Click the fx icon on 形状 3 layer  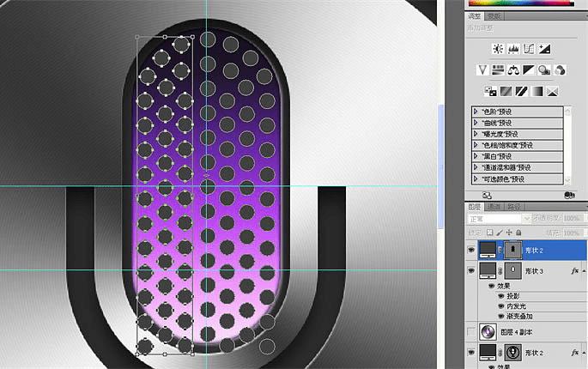tap(574, 271)
